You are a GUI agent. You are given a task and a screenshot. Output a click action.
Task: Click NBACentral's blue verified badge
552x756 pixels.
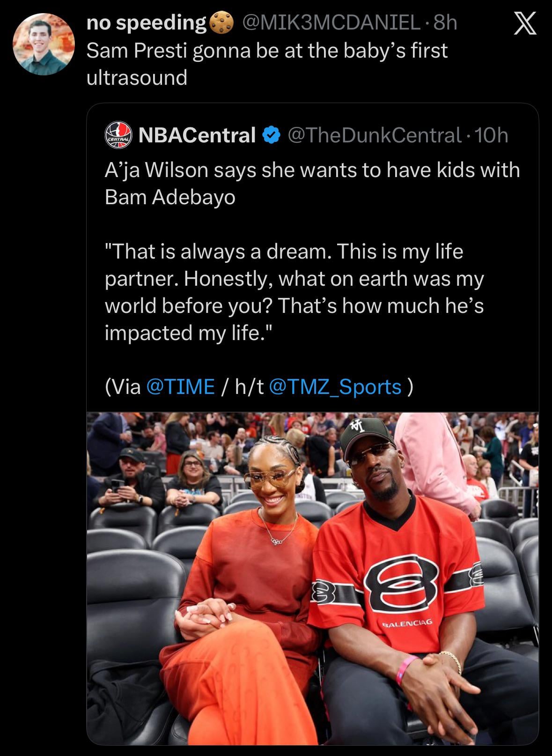click(x=271, y=135)
